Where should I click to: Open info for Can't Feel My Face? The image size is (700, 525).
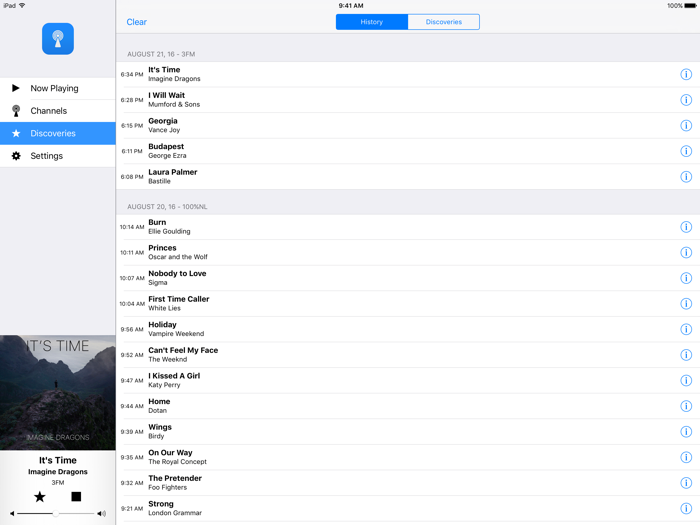[x=686, y=355]
